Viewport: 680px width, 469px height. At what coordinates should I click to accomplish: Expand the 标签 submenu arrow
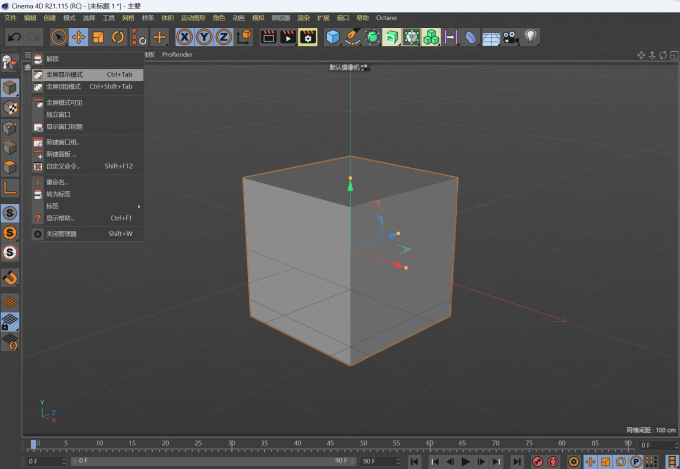[139, 207]
